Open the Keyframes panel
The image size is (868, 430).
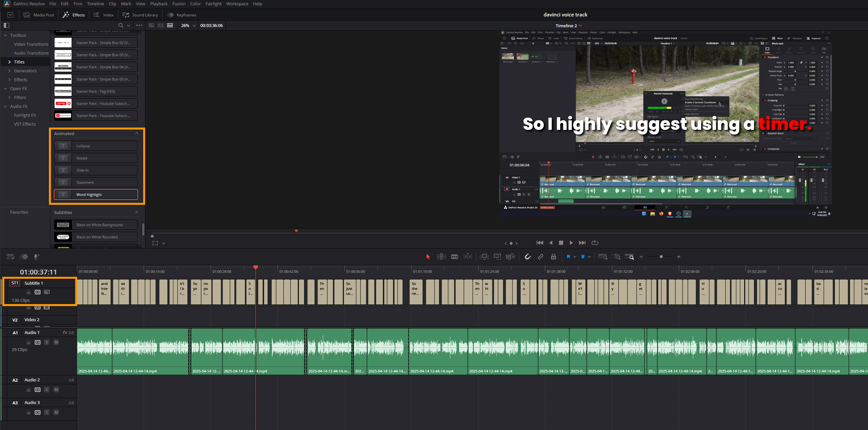(181, 15)
